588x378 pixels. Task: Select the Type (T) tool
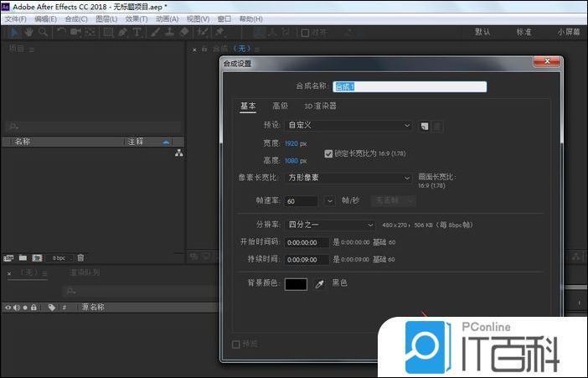[x=137, y=32]
